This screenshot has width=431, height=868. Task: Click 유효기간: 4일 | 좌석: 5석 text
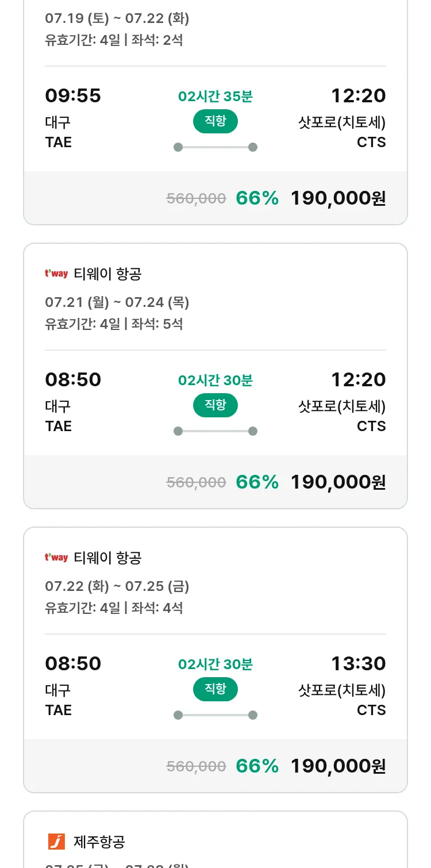(x=114, y=324)
